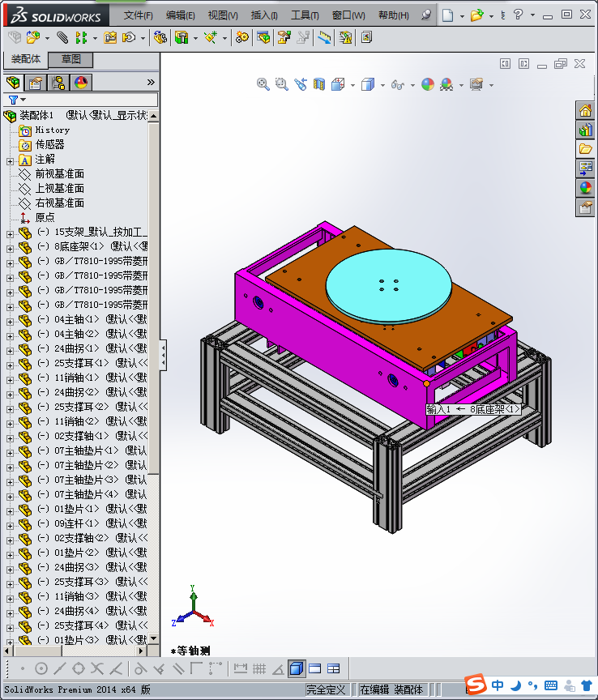Screen dimensions: 598x700
Task: Open Custom Properties in task pane
Action: click(x=586, y=207)
